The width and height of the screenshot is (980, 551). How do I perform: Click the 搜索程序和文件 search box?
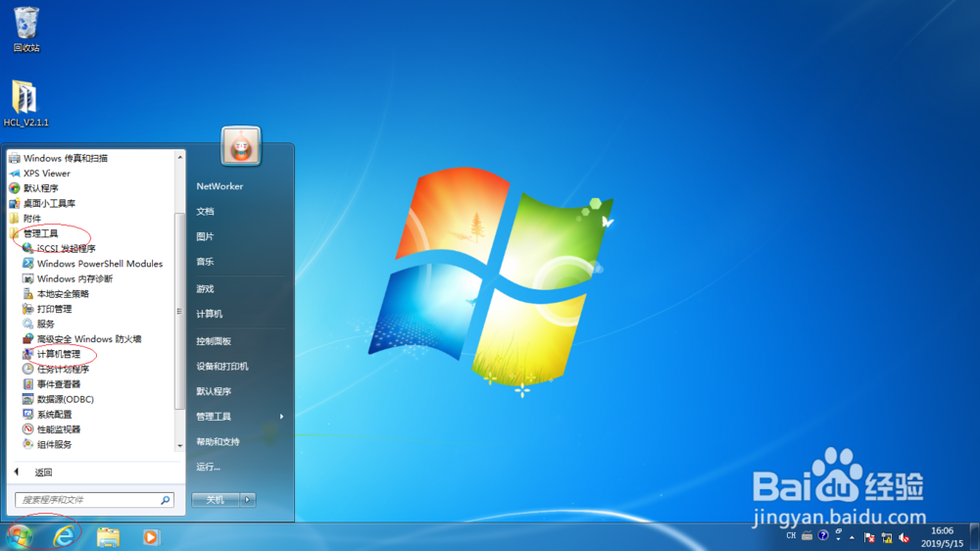pos(94,500)
